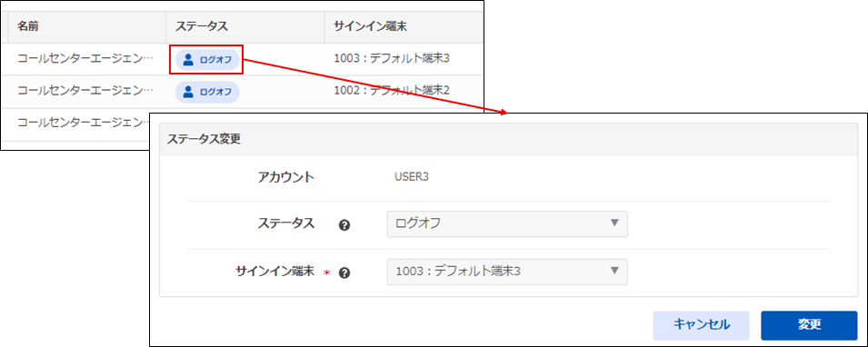Open the サインイン端末 dropdown showing 1003
The height and width of the screenshot is (347, 868).
pos(507,272)
